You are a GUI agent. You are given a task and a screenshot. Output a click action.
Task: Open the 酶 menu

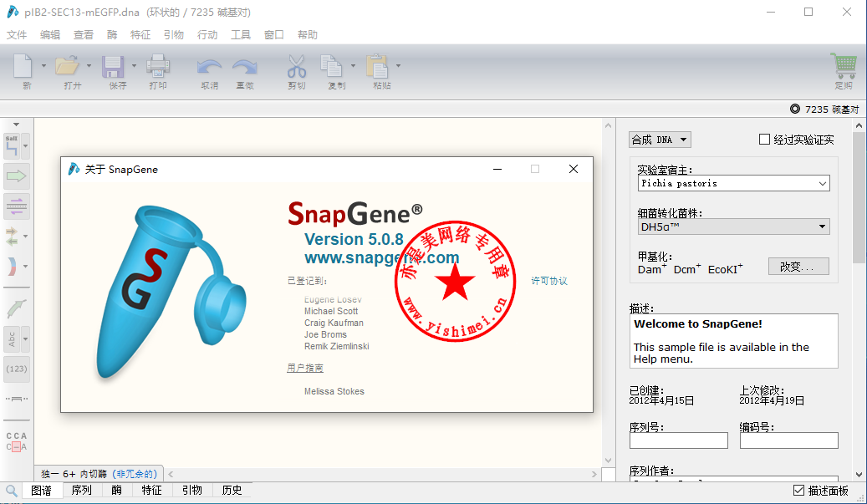click(x=112, y=35)
